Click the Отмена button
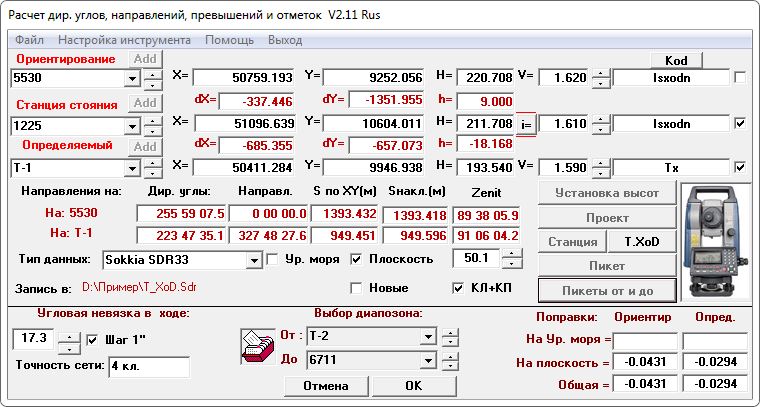Screen dimensions: 760x407 coord(325,385)
